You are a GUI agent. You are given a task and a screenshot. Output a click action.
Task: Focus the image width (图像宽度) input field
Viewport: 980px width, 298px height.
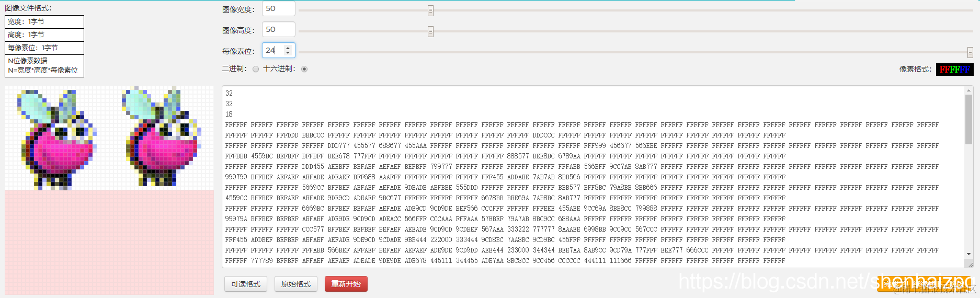(x=278, y=9)
